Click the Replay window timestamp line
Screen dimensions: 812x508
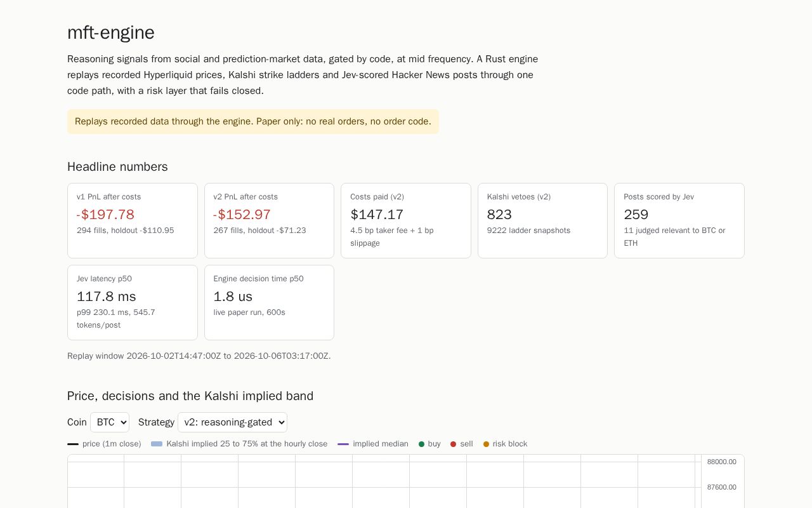tap(199, 356)
